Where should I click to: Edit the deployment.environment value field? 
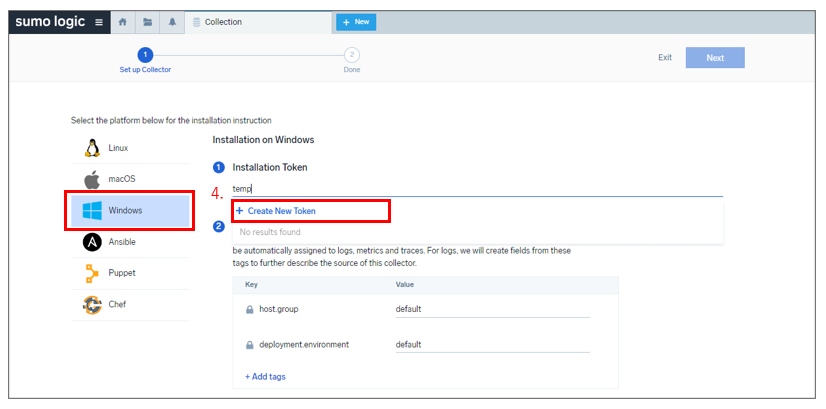pos(493,345)
